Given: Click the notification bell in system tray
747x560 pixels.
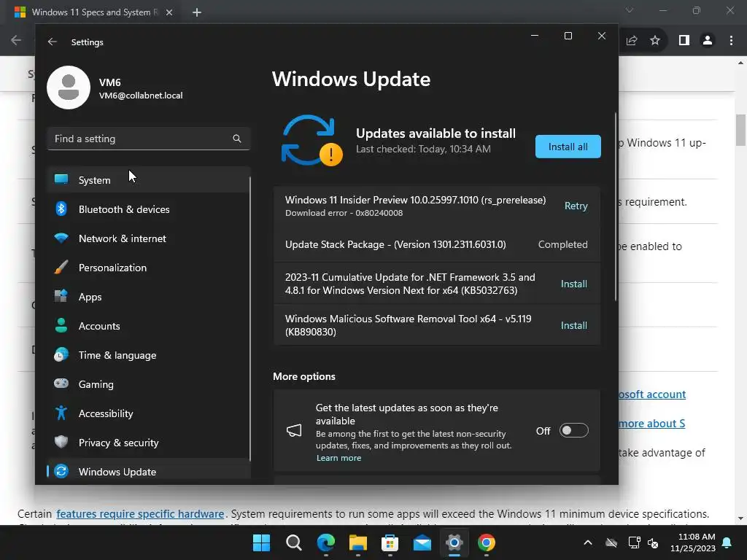Looking at the screenshot, I should 727,542.
